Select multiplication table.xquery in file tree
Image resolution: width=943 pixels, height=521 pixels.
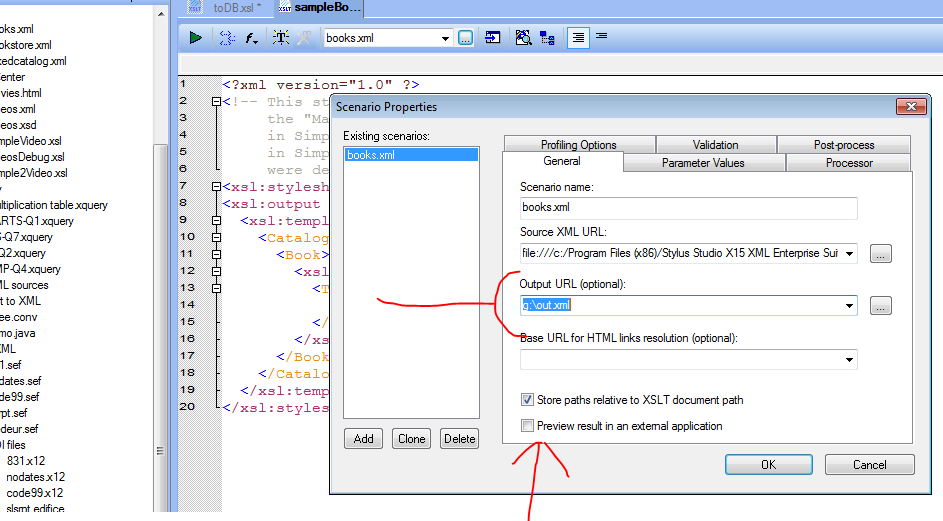click(x=54, y=205)
